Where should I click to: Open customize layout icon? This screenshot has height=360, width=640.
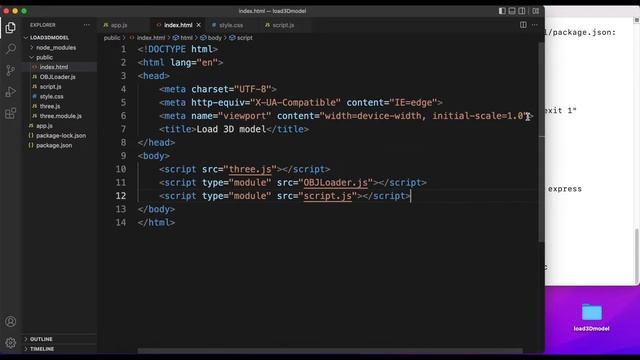[536, 11]
